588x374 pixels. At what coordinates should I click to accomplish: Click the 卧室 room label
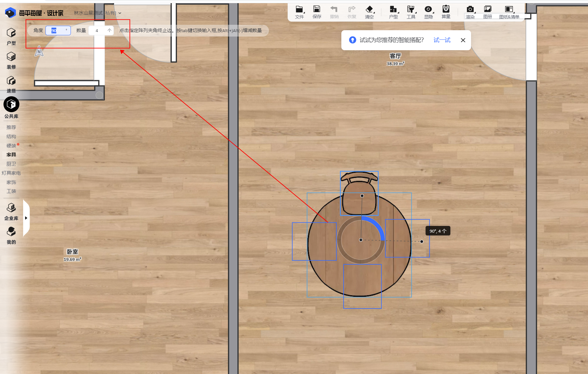click(72, 252)
